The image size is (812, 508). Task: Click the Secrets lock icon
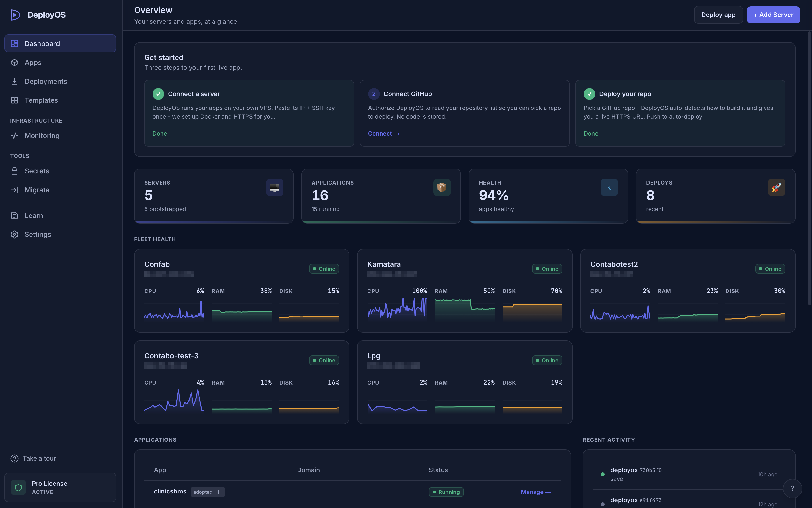pos(15,171)
